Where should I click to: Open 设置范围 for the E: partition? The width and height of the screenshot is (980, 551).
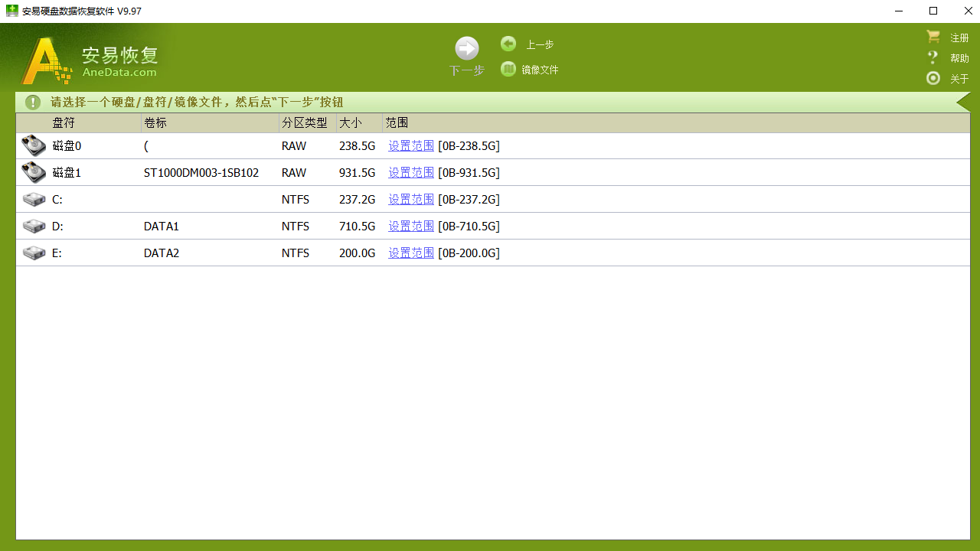(x=410, y=253)
